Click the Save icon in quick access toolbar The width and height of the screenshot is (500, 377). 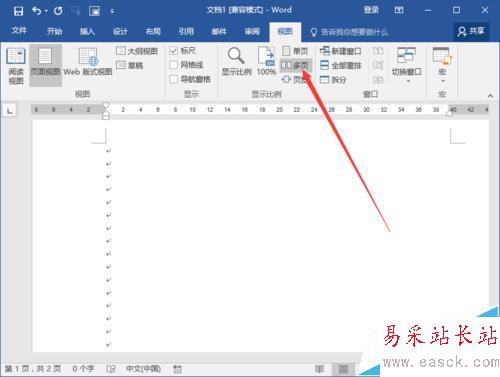[x=18, y=11]
